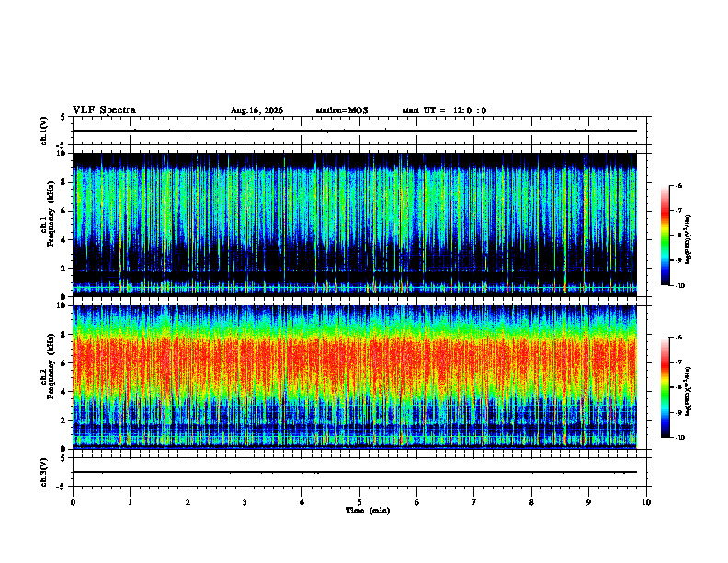Click the ch.2 colorbar log(PSD) unit label
This screenshot has width=728, height=563.
pyautogui.click(x=688, y=391)
